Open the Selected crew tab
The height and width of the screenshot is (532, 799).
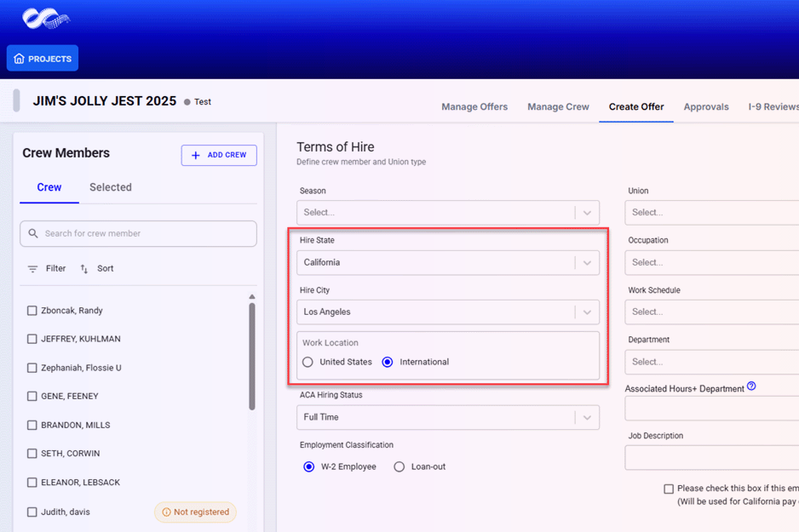coord(111,187)
